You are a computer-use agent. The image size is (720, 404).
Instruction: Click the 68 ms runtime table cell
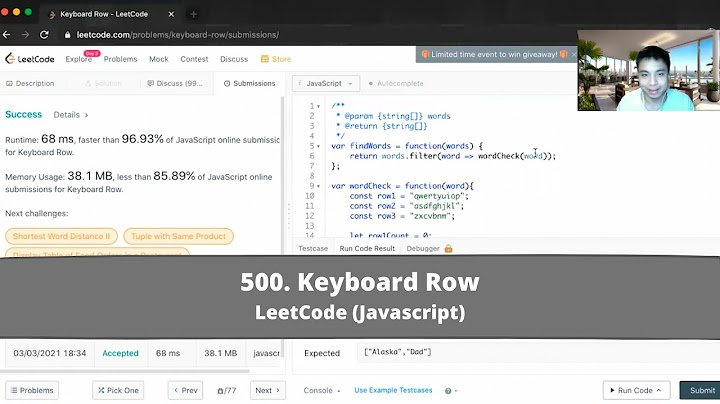[x=168, y=353]
